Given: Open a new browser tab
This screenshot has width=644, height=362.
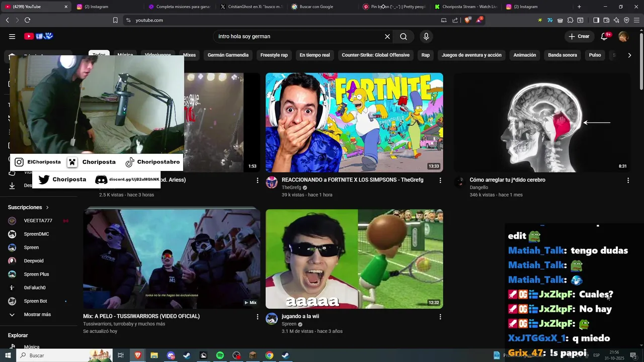Looking at the screenshot, I should coord(579,7).
